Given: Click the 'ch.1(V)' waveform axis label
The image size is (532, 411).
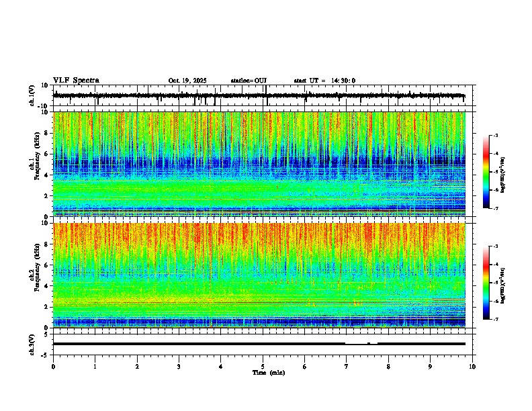Looking at the screenshot, I should (32, 95).
